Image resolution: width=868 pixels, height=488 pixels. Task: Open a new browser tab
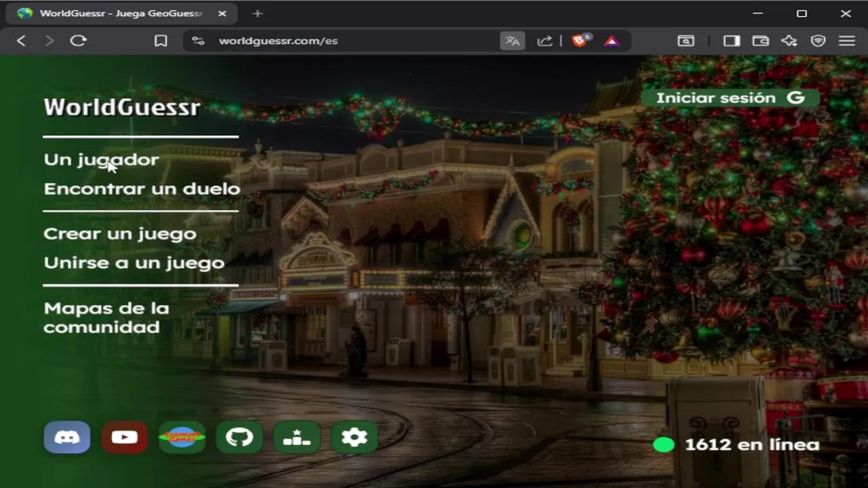257,14
